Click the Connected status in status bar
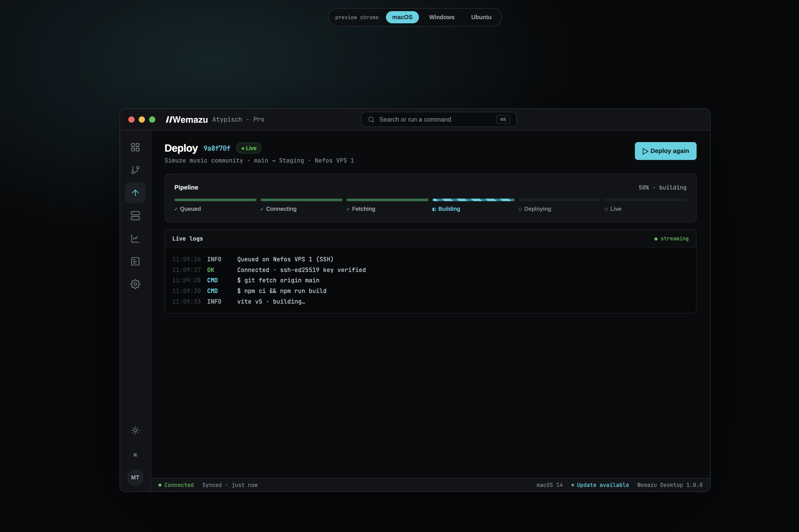 coord(176,485)
